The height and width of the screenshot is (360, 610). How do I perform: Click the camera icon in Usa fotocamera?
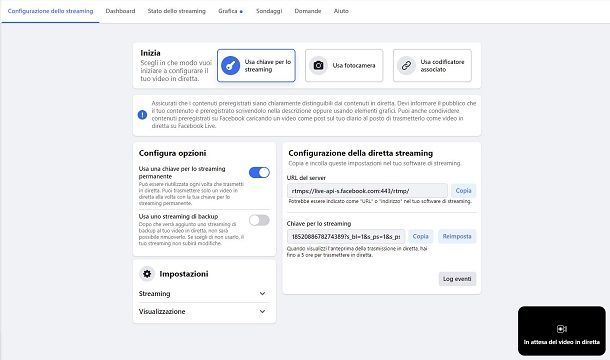tap(318, 65)
